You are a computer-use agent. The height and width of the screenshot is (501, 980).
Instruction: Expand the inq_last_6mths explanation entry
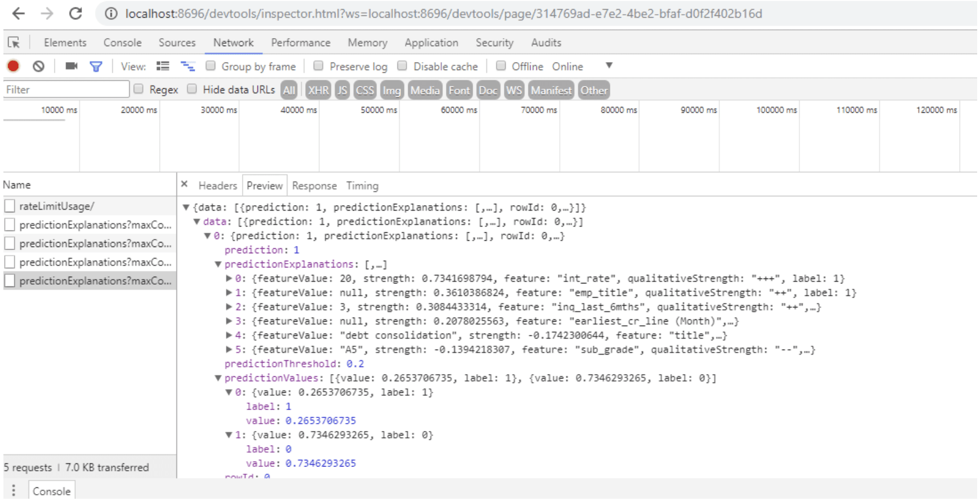(228, 307)
